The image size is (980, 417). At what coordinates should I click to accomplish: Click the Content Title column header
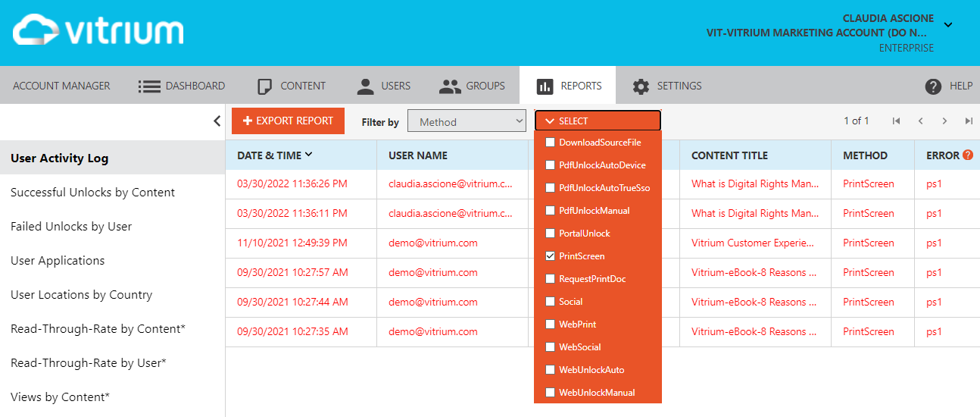point(729,155)
